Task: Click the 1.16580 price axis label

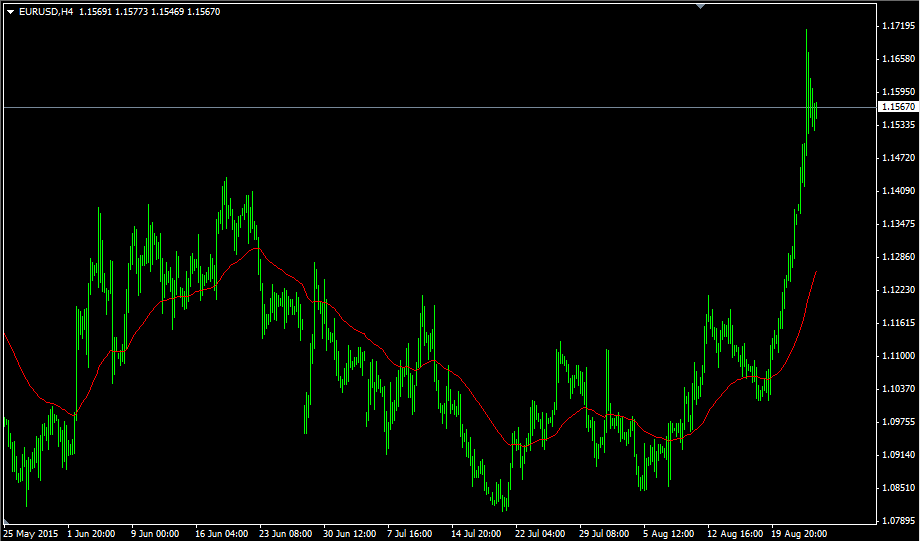Action: coord(898,59)
